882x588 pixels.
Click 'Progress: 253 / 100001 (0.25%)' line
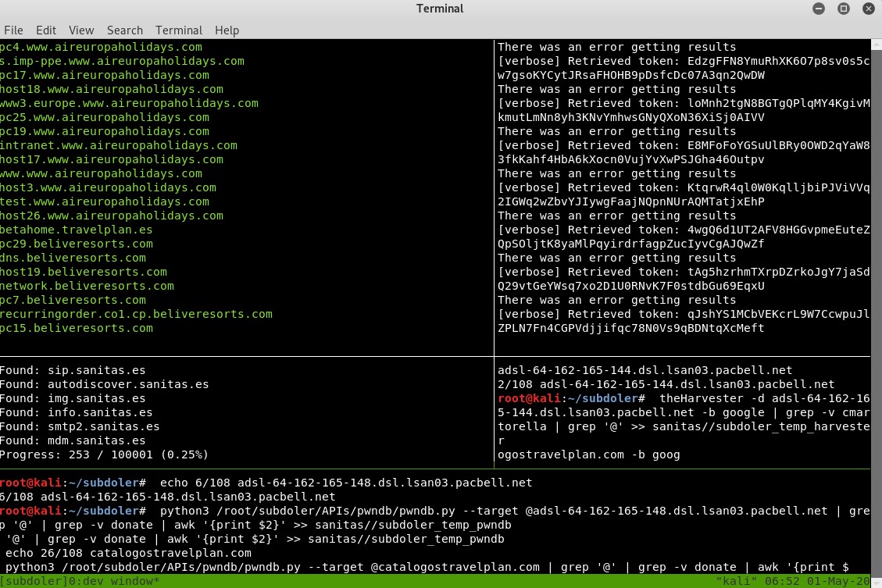tap(104, 454)
